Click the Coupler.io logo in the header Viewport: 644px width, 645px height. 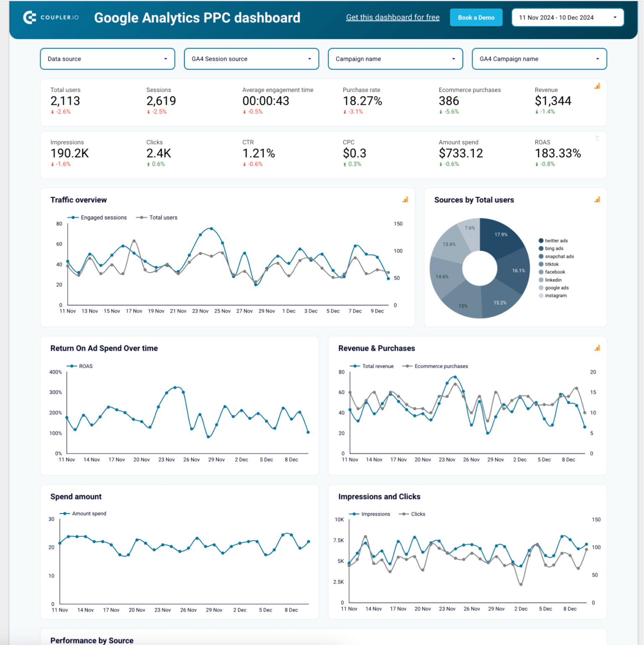coord(51,17)
